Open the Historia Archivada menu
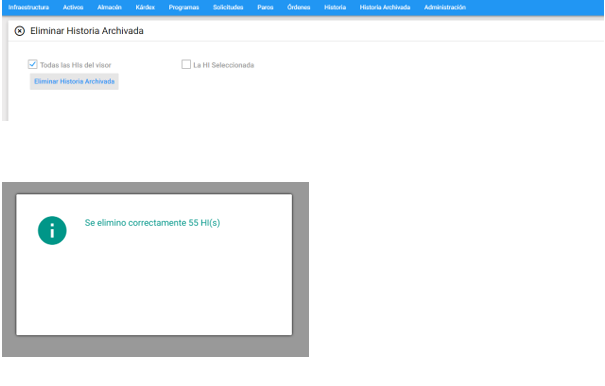The height and width of the screenshot is (386, 605). point(385,7)
